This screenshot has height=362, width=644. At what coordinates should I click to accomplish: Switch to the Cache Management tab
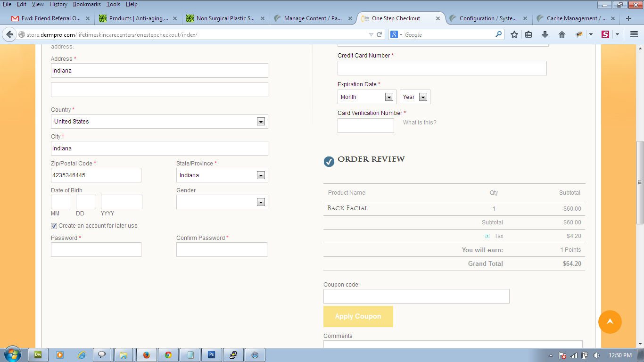click(x=576, y=18)
